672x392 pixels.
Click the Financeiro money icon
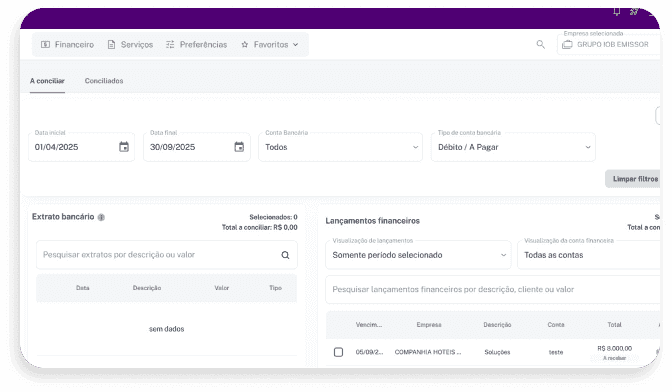click(45, 45)
